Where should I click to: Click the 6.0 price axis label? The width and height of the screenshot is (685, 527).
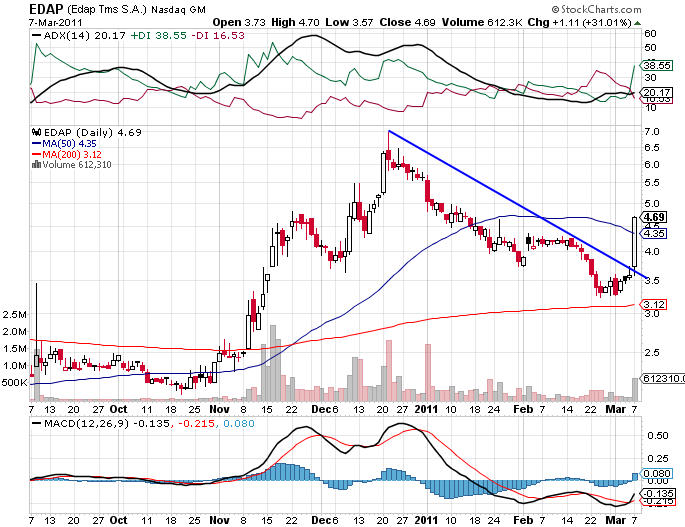[x=652, y=164]
